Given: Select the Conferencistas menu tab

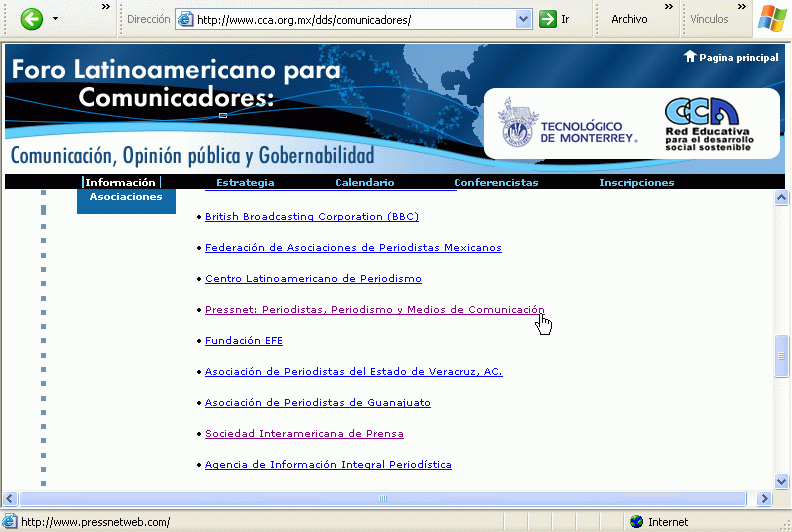Looking at the screenshot, I should click(496, 182).
